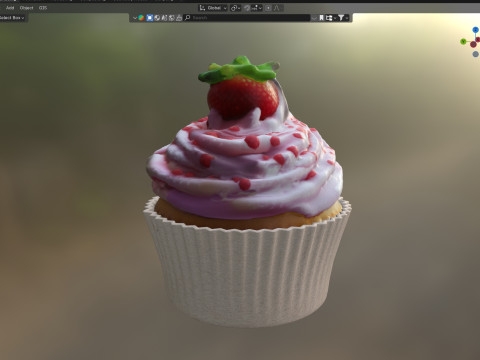Select the highlighted blue square icon
The image size is (480, 360).
pos(150,18)
